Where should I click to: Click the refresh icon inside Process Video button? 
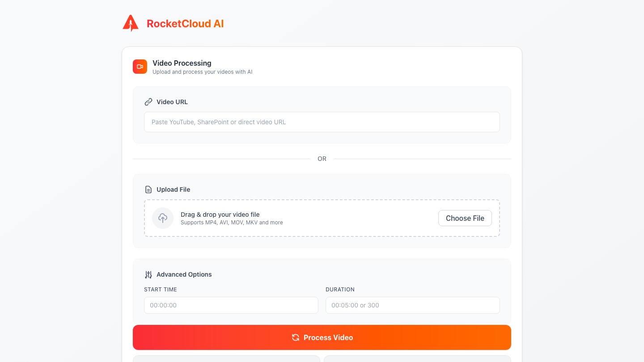[x=296, y=337]
